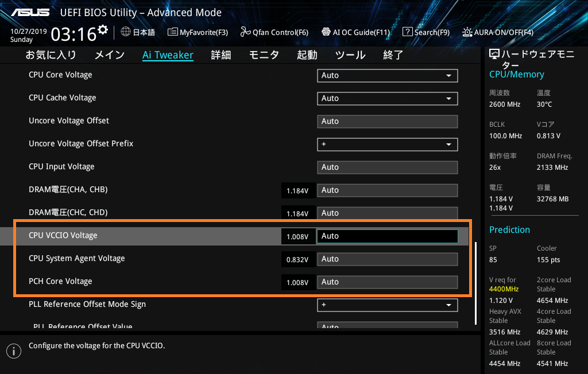Click the 0.813 V Vコア value
This screenshot has width=588, height=374.
(548, 135)
